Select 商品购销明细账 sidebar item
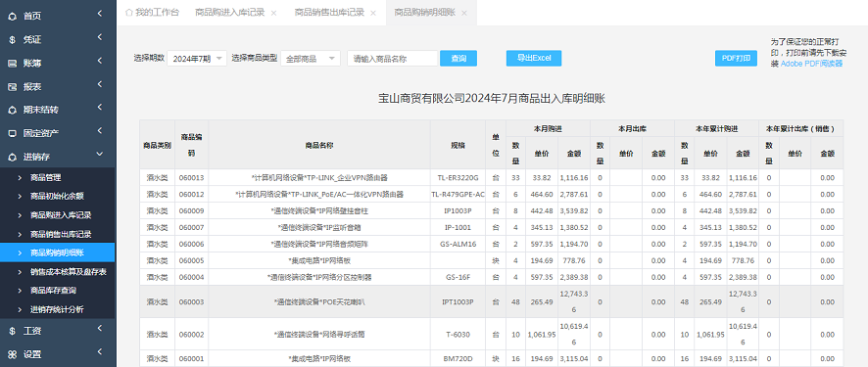The width and height of the screenshot is (868, 367). coord(58,252)
